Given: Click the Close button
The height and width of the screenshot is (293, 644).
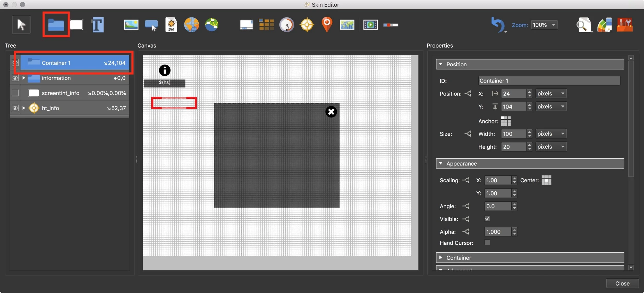Looking at the screenshot, I should 622,283.
